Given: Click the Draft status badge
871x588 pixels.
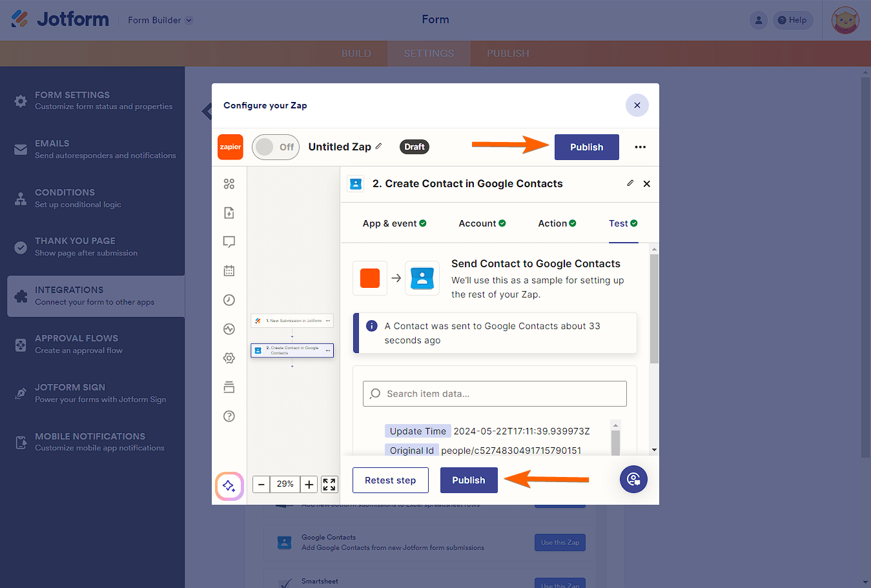Looking at the screenshot, I should pos(415,147).
